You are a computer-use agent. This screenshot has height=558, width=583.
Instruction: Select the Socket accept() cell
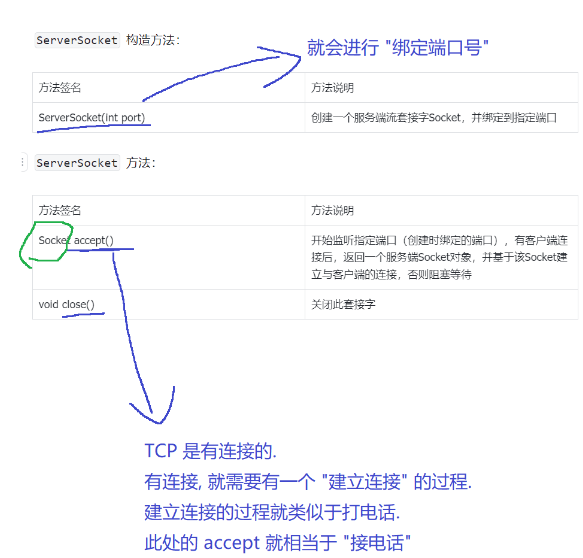(x=168, y=257)
